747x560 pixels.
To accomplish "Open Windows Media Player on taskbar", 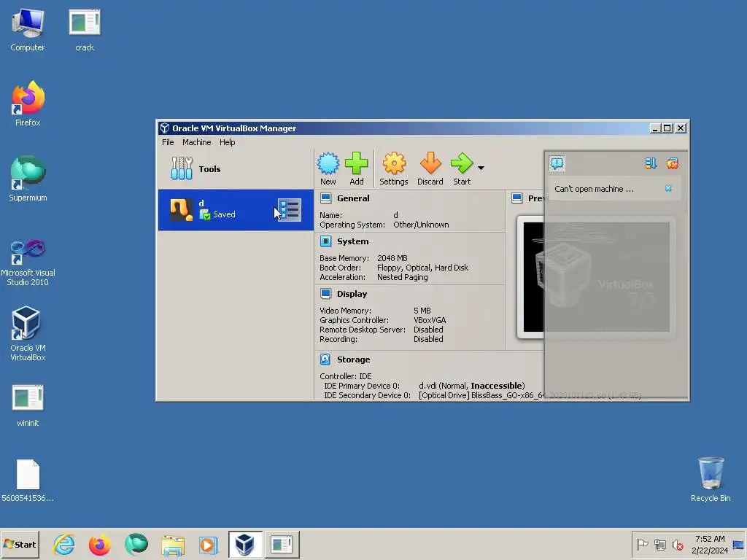I will coord(208,544).
